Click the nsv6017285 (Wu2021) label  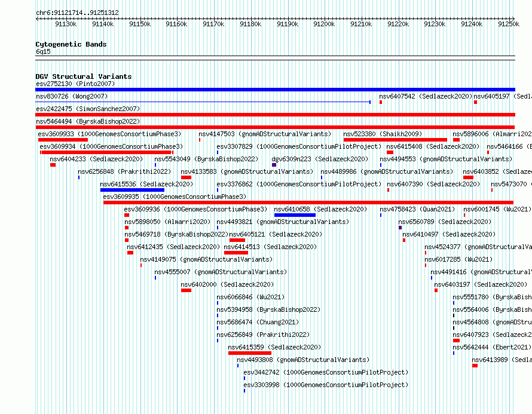click(x=458, y=259)
